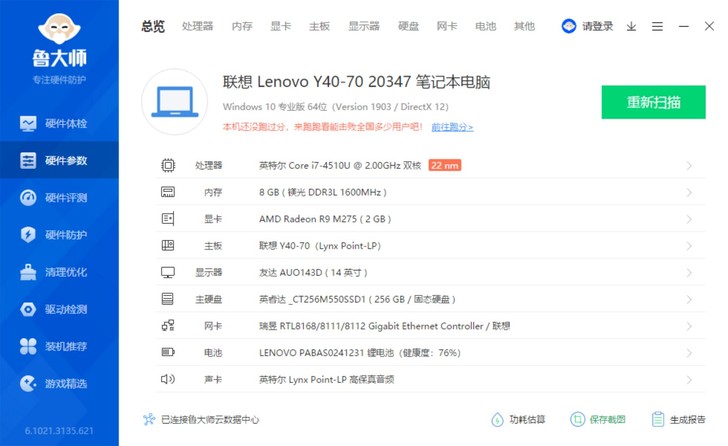This screenshot has height=446, width=728.
Task: Open 清理优化 cleanup section
Action: tap(59, 272)
